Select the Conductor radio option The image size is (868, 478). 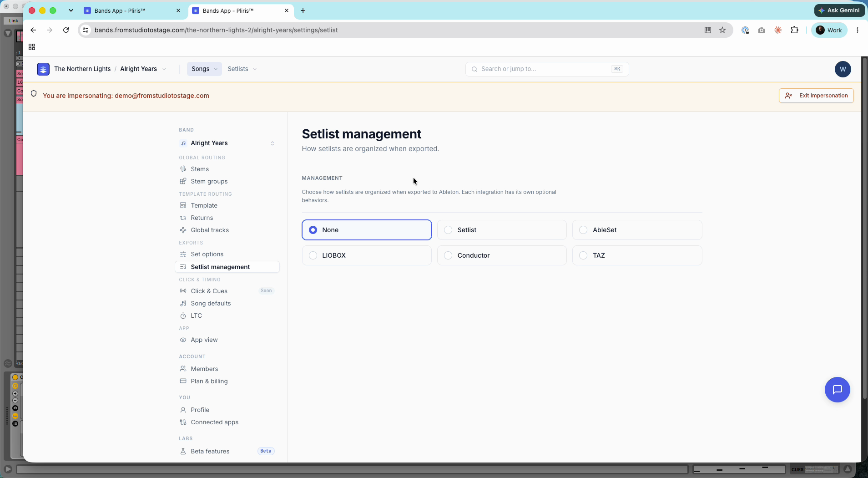(502, 255)
